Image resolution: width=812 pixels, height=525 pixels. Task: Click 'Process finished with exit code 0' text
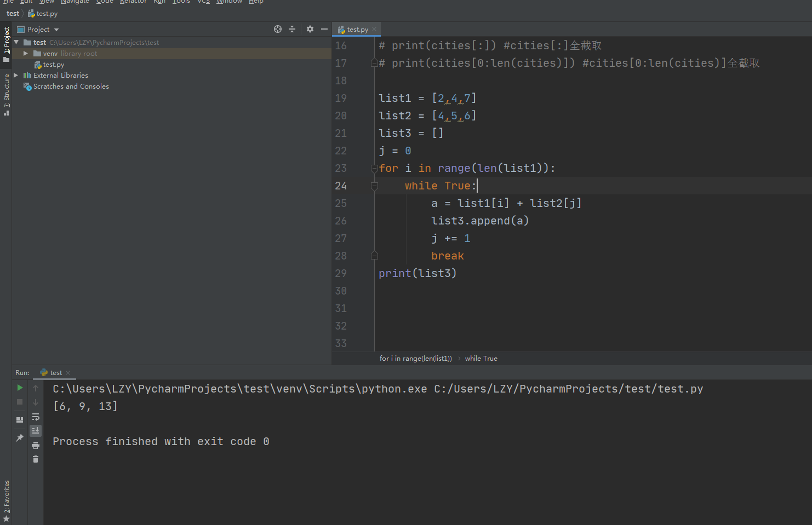pos(161,441)
